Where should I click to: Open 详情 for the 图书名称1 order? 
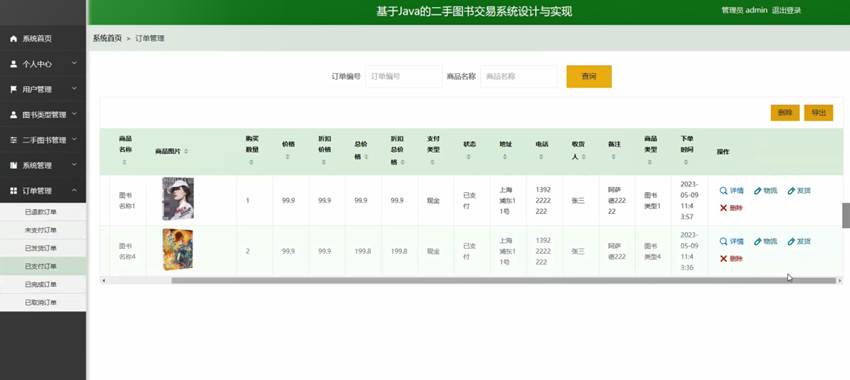click(x=732, y=191)
